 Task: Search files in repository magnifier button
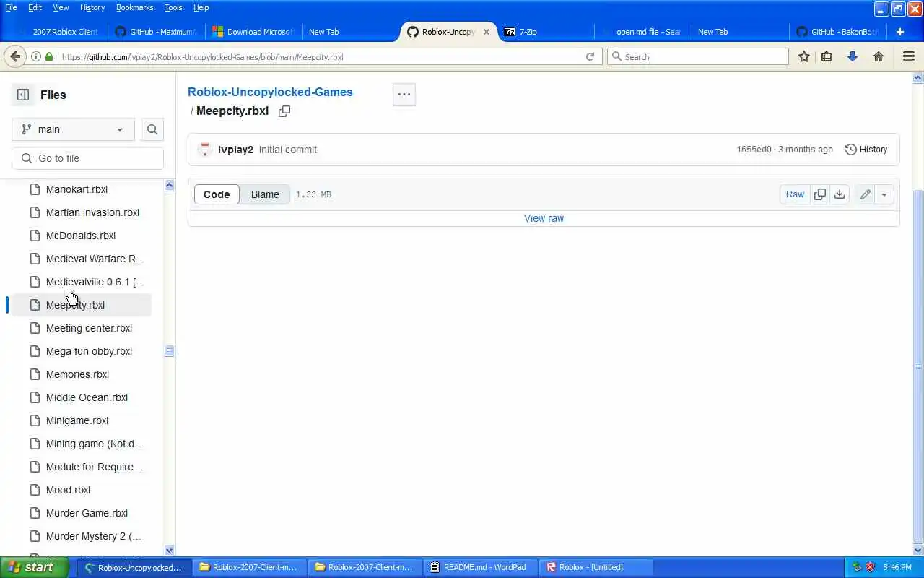coord(152,129)
